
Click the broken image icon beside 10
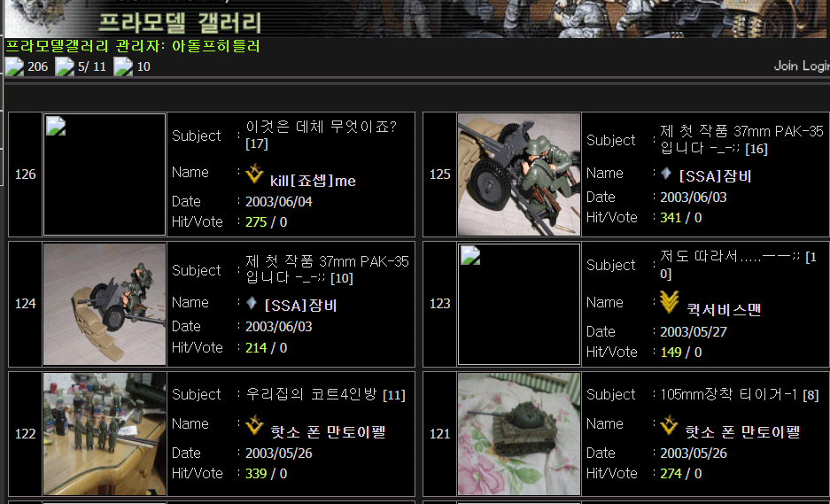click(123, 66)
